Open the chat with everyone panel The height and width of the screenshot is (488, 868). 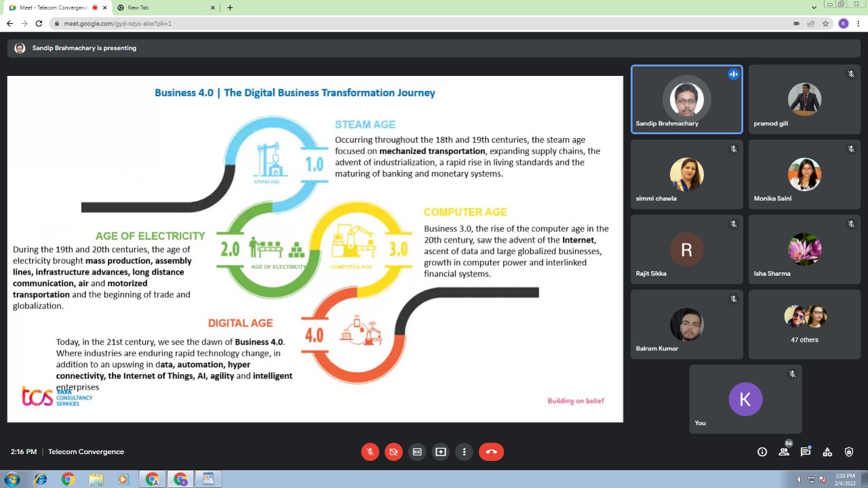806,452
